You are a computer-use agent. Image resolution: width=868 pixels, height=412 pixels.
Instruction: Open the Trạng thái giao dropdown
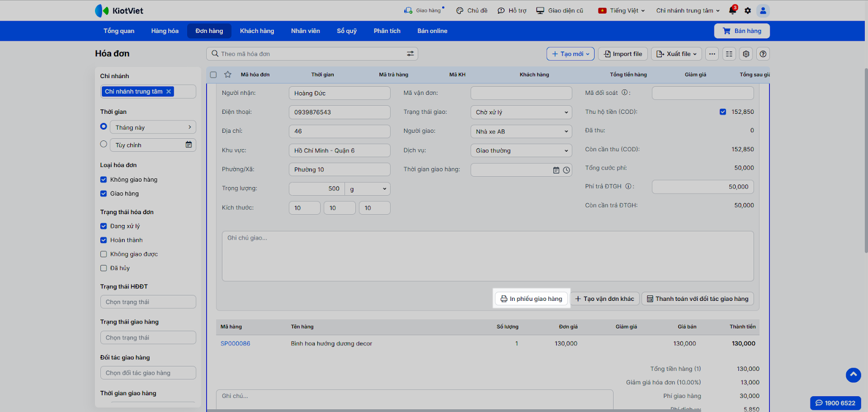tap(521, 112)
